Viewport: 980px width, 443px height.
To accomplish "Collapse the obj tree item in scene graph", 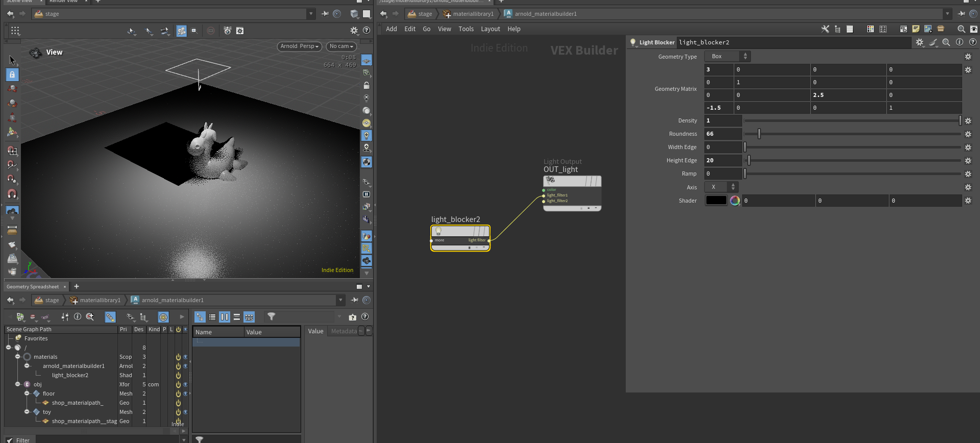I will pyautogui.click(x=18, y=384).
